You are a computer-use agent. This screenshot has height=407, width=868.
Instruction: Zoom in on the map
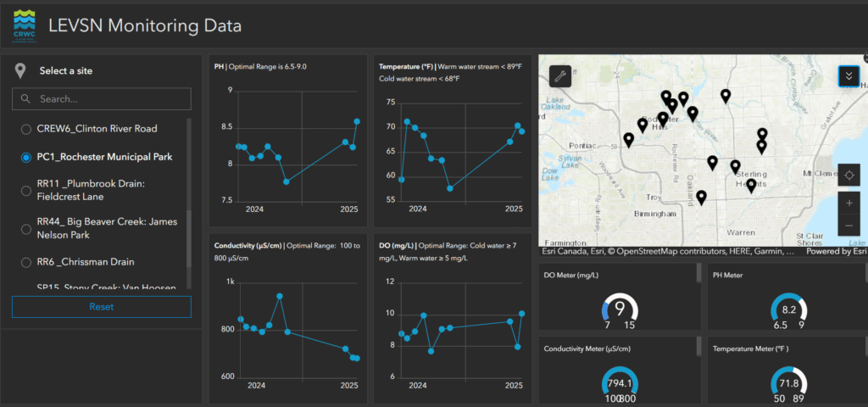click(x=849, y=203)
